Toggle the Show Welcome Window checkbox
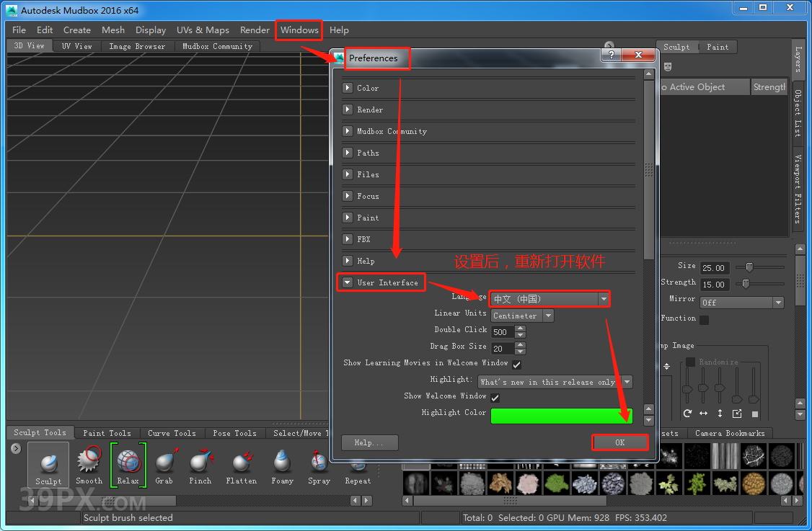 pos(495,397)
